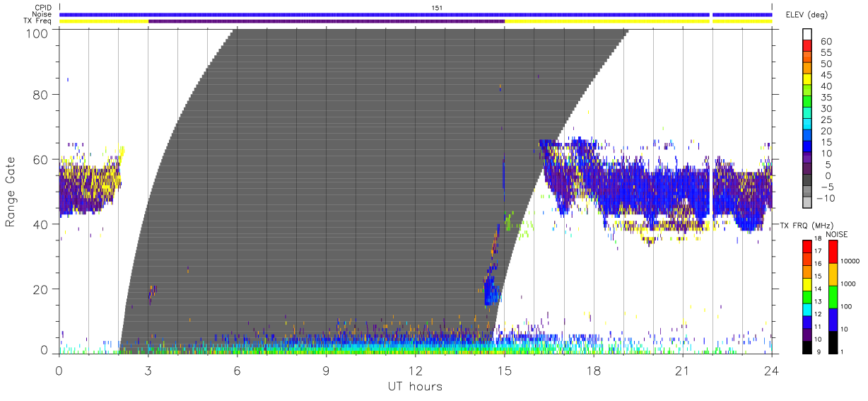The image size is (868, 401).
Task: Select the yellow segment of ELEV colorbar
Action: [808, 81]
